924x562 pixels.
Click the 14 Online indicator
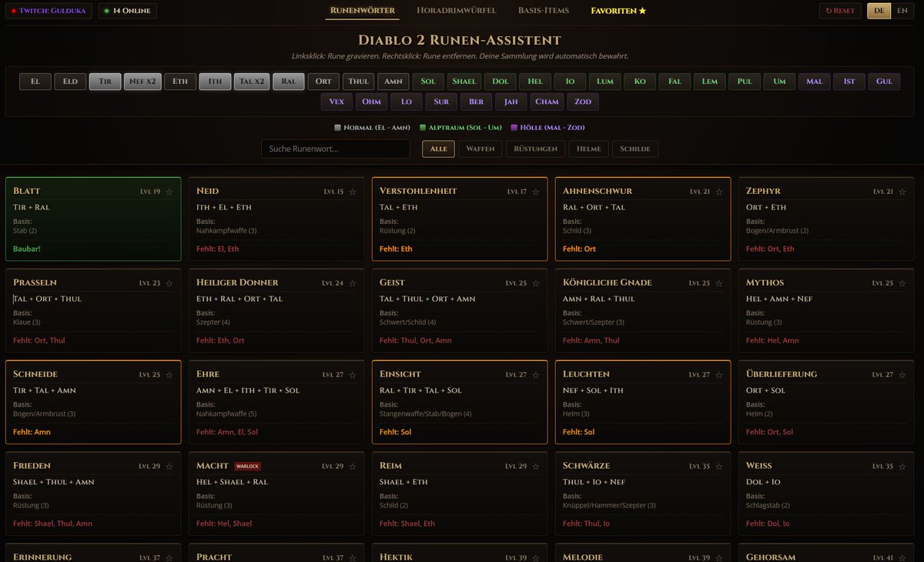128,11
